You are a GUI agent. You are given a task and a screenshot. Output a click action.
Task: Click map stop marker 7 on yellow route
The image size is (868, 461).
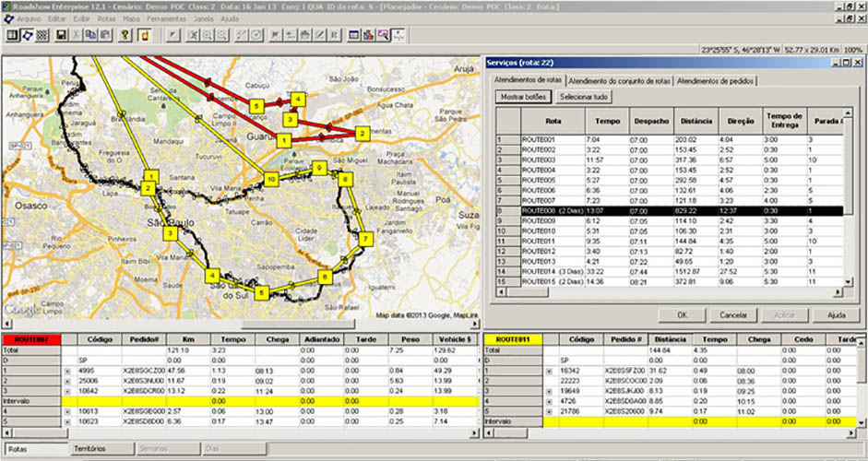(366, 239)
